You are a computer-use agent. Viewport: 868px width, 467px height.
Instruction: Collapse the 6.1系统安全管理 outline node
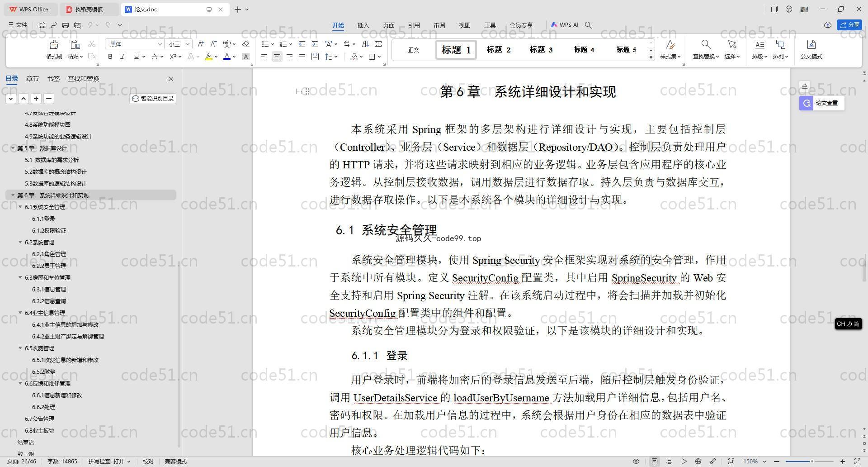(20, 207)
